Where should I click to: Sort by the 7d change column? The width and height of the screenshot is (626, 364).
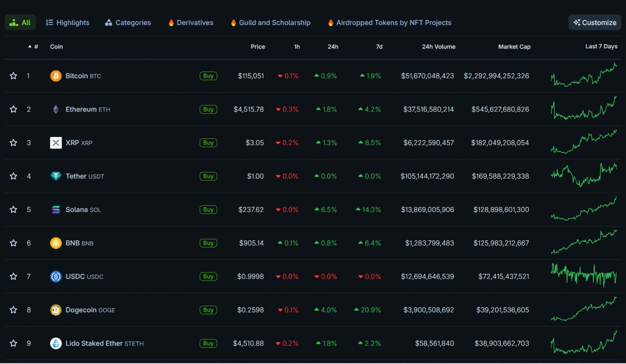(379, 46)
